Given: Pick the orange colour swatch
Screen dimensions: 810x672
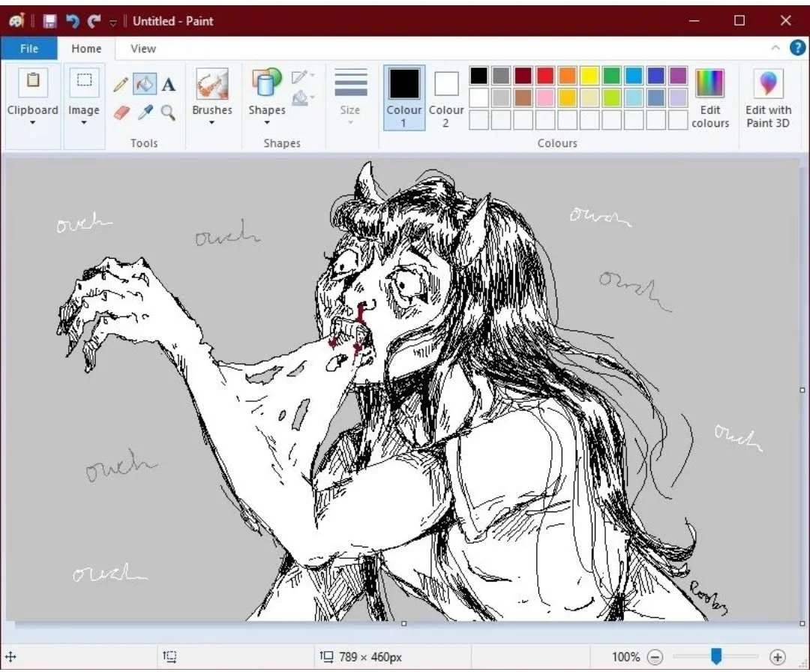Looking at the screenshot, I should [567, 76].
